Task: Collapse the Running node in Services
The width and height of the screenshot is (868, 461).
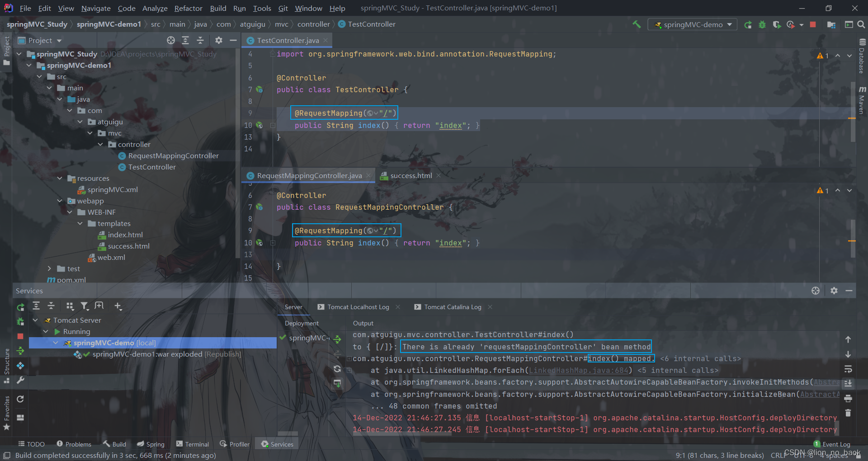Action: click(46, 331)
